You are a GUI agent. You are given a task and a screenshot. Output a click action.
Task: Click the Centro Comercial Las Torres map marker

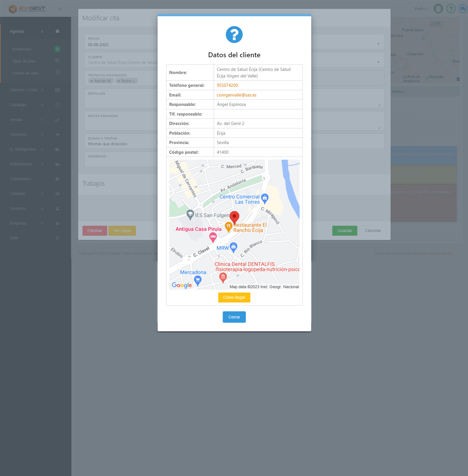(265, 198)
